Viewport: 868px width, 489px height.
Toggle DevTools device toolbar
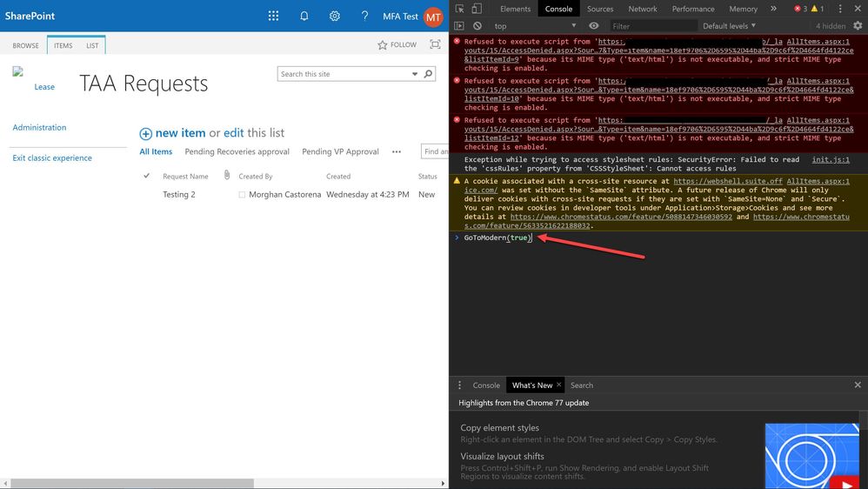(x=477, y=9)
